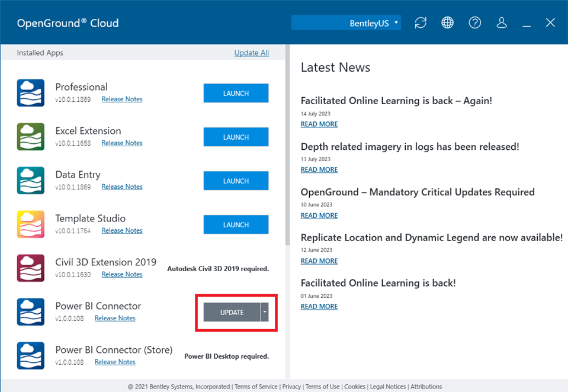The width and height of the screenshot is (568, 392).
Task: Read more about Facilitated Online Learning is back – Again!
Action: tap(319, 124)
